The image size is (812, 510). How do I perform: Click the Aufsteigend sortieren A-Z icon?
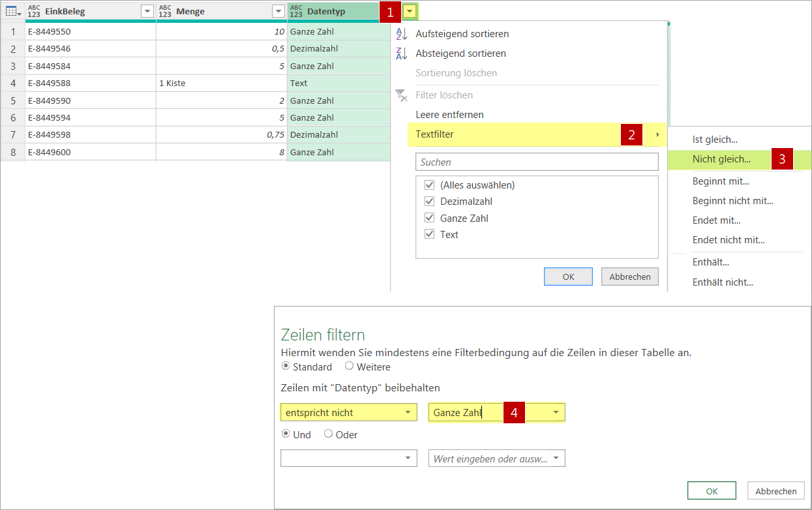coord(402,34)
